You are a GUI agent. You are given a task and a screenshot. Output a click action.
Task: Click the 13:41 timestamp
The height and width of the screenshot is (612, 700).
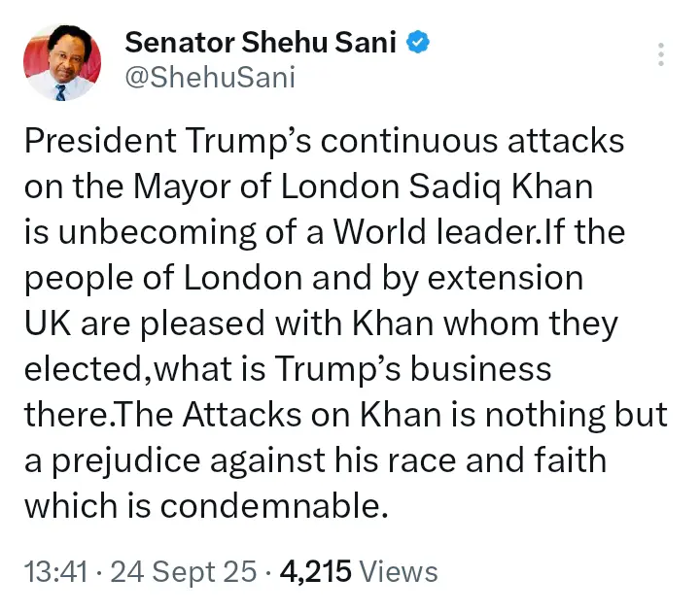click(55, 571)
